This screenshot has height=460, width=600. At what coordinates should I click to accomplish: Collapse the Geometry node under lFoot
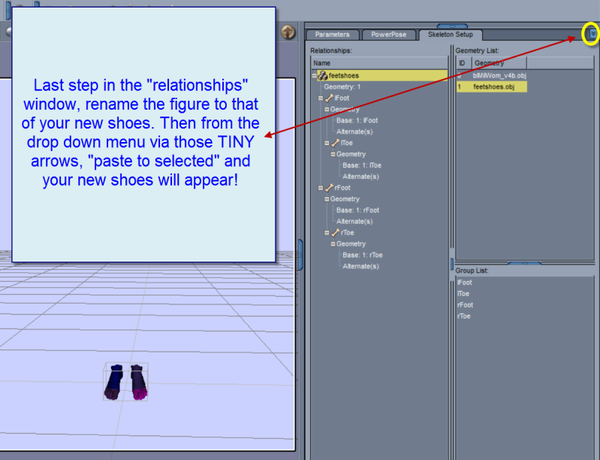(327, 109)
